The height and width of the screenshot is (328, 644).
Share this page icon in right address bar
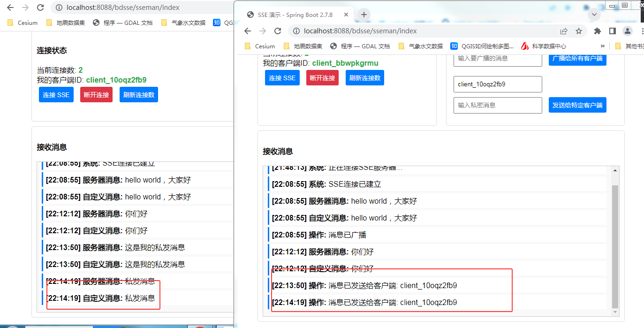coord(564,31)
